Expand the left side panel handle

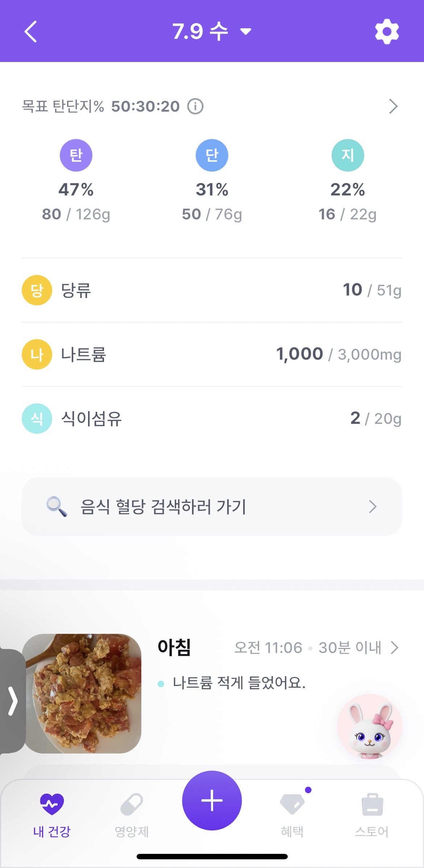click(x=13, y=701)
